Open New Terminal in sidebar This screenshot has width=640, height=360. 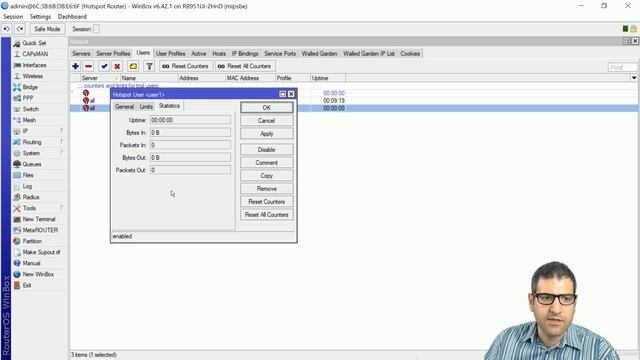click(39, 219)
